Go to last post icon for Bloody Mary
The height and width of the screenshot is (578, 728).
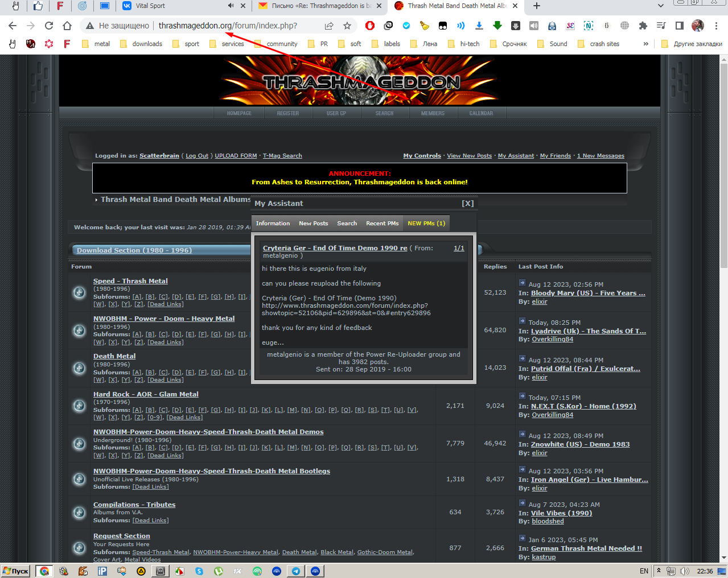point(522,283)
